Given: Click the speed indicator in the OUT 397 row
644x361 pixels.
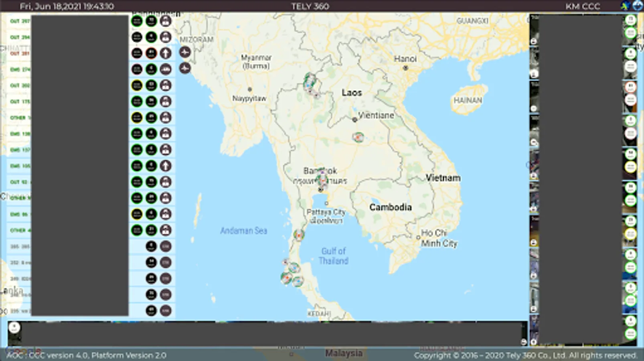Looking at the screenshot, I should pyautogui.click(x=151, y=21).
